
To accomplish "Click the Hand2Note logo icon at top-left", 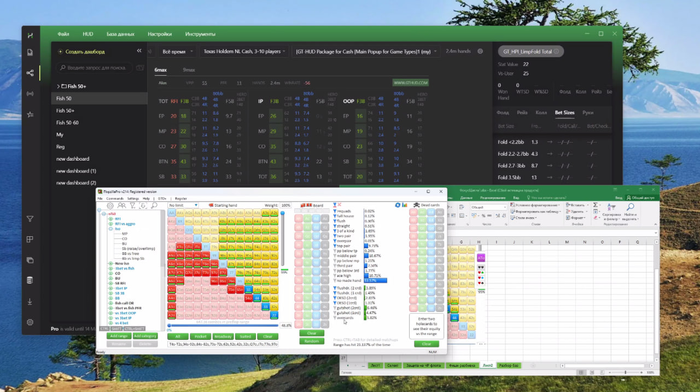I will [x=30, y=35].
